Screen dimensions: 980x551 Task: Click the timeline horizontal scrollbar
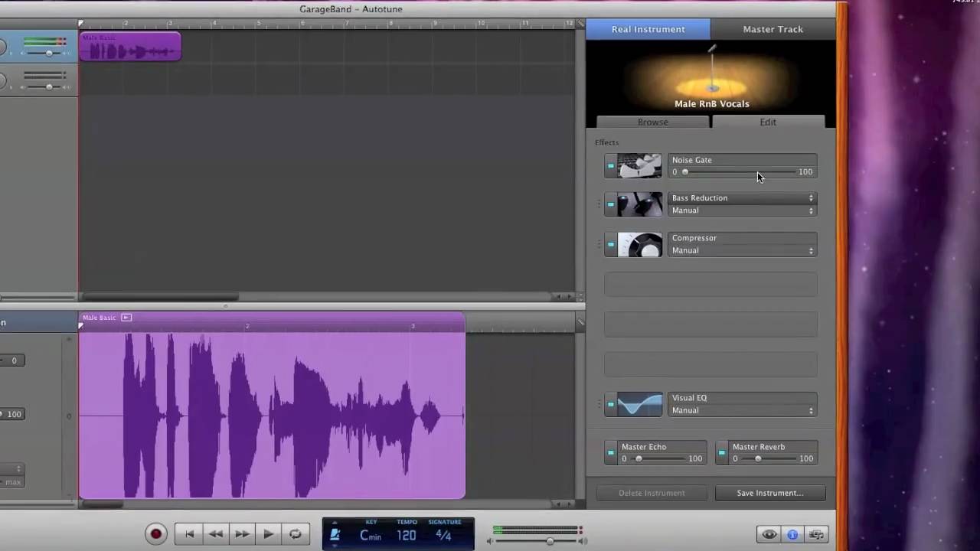(x=161, y=297)
